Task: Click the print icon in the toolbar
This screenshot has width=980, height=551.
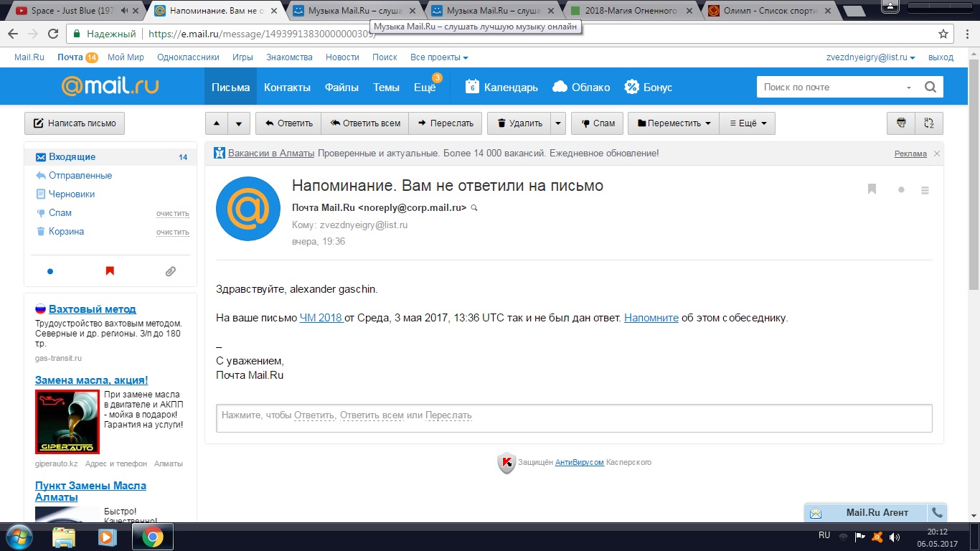Action: click(x=901, y=123)
